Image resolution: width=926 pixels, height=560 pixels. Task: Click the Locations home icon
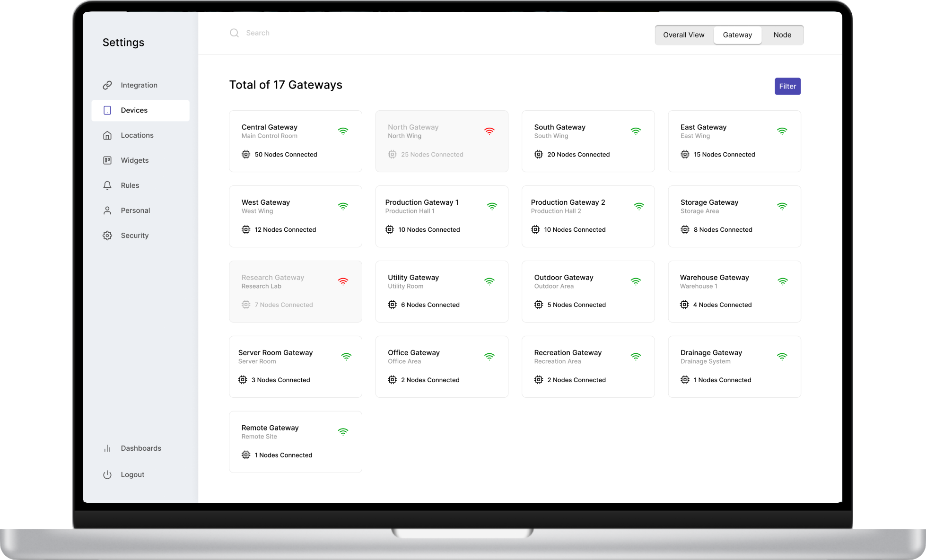[107, 135]
